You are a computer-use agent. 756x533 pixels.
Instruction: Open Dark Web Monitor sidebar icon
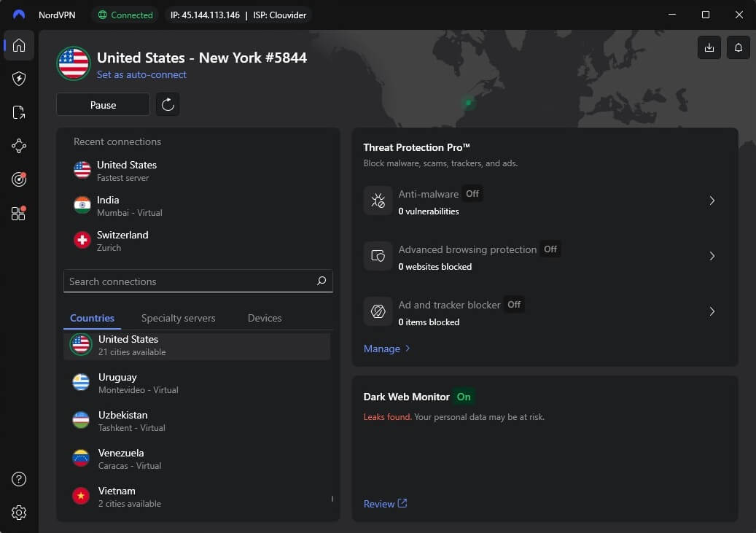point(18,179)
